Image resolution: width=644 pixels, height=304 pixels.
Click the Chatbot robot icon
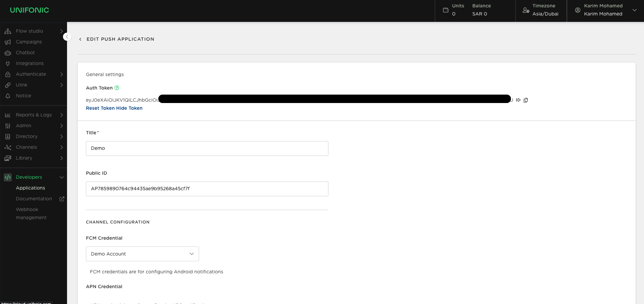click(8, 53)
